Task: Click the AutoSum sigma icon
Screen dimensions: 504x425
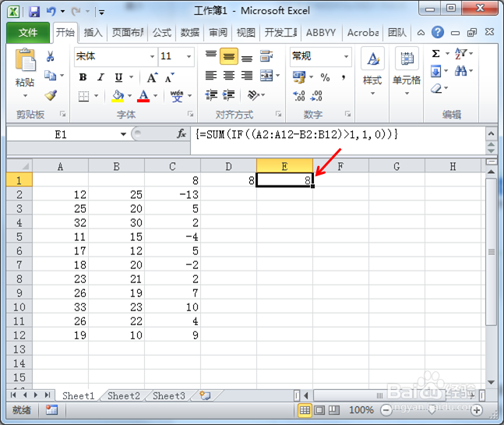Action: 435,53
